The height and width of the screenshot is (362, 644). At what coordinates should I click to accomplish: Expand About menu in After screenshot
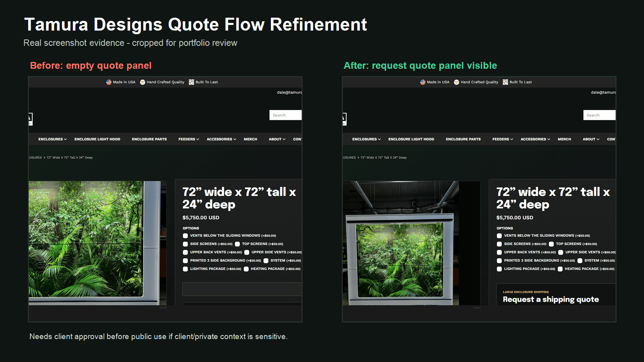(591, 139)
